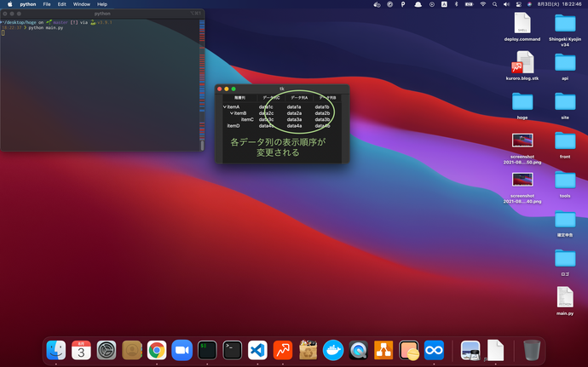Open Finder from the Dock
The width and height of the screenshot is (588, 367).
56,350
